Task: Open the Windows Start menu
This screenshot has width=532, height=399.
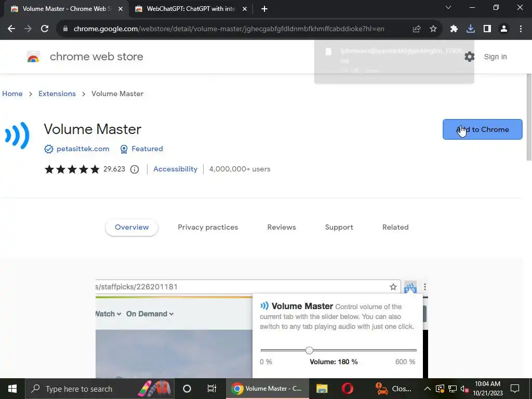Action: pos(12,389)
